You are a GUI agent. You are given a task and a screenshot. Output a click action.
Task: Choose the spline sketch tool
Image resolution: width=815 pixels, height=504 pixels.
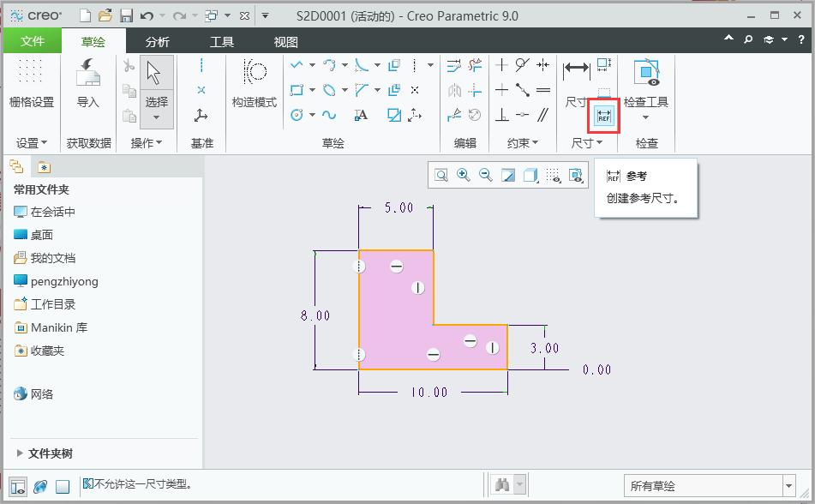[x=330, y=114]
